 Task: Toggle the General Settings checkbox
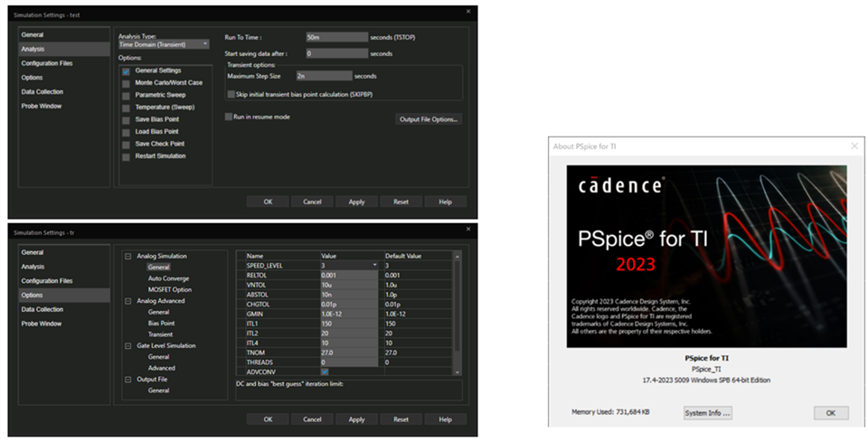pyautogui.click(x=127, y=71)
